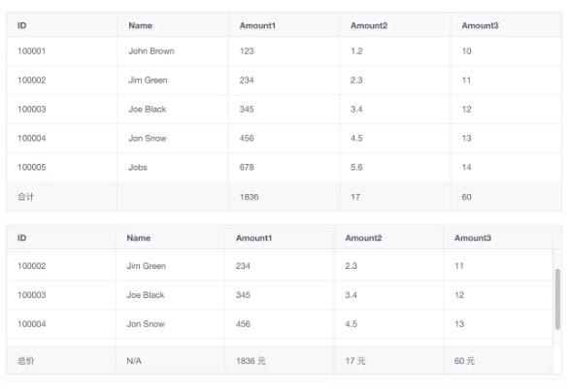
Task: Click the 总价 summary label
Action: (x=25, y=361)
